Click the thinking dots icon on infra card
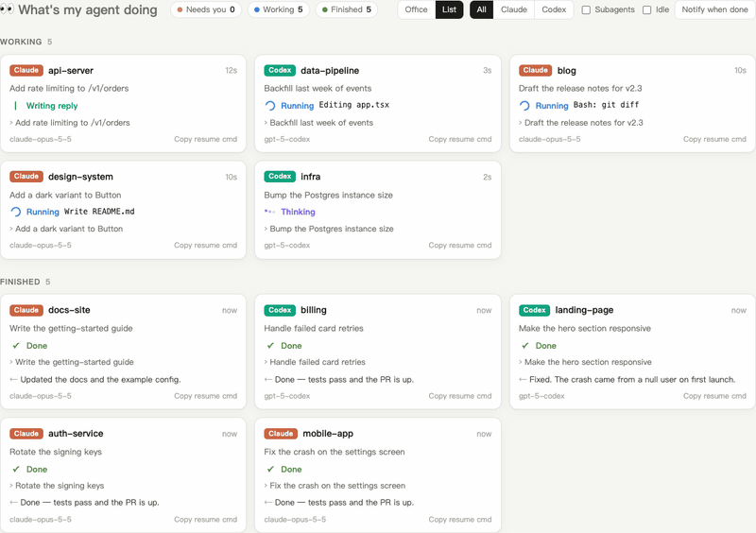 click(269, 212)
